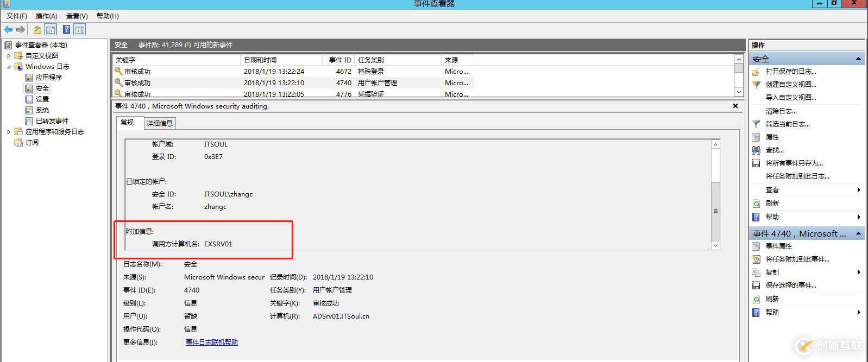This screenshot has width=868, height=362.
Task: Click the Up one level folder icon
Action: (37, 30)
